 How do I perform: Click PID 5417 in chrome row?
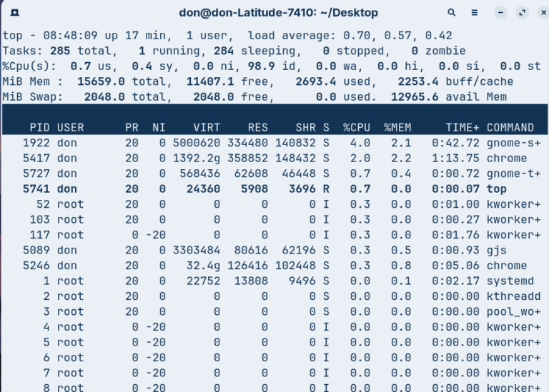36,158
